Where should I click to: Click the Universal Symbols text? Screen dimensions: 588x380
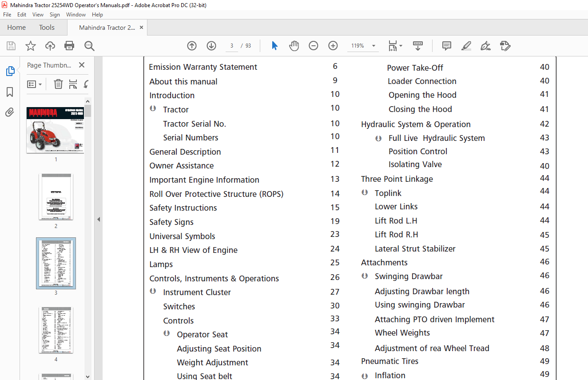[x=182, y=236]
